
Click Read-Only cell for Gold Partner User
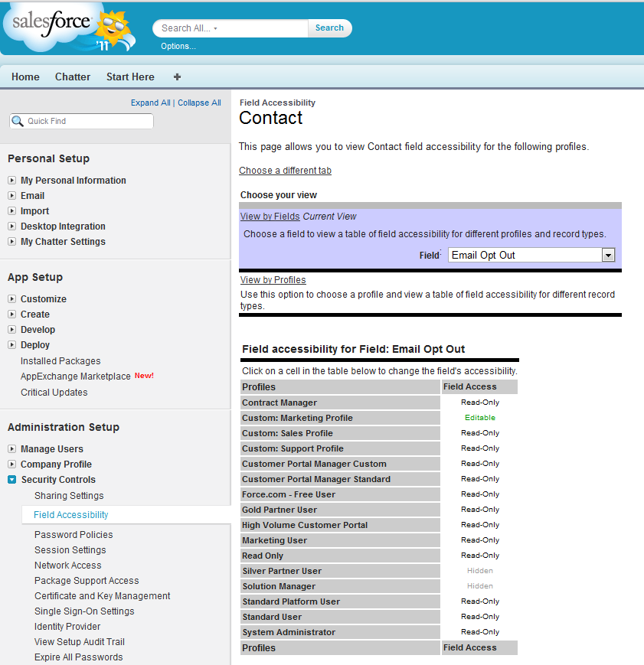point(479,510)
